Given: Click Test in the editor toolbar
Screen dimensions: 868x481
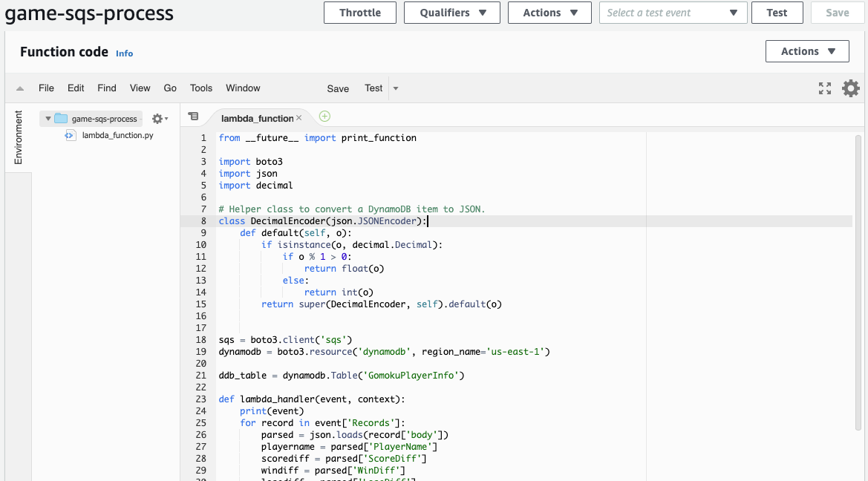Looking at the screenshot, I should click(x=373, y=88).
